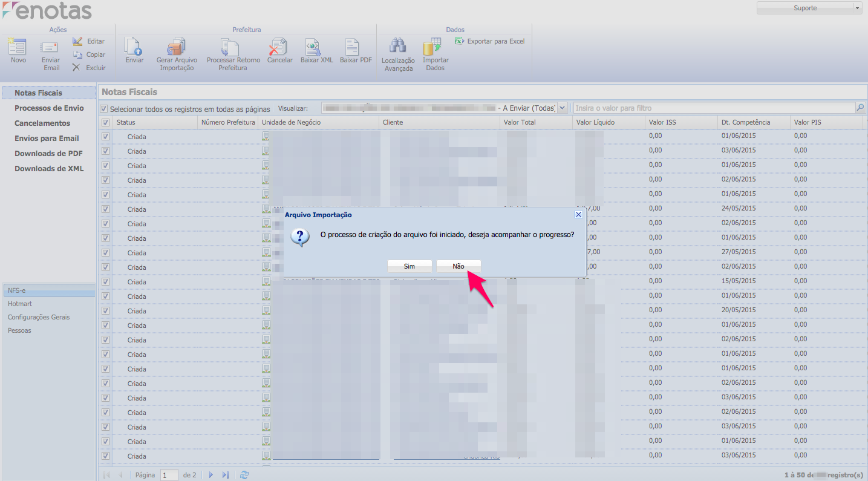Sort by Valor Líquido column
The height and width of the screenshot is (481, 868).
(609, 122)
